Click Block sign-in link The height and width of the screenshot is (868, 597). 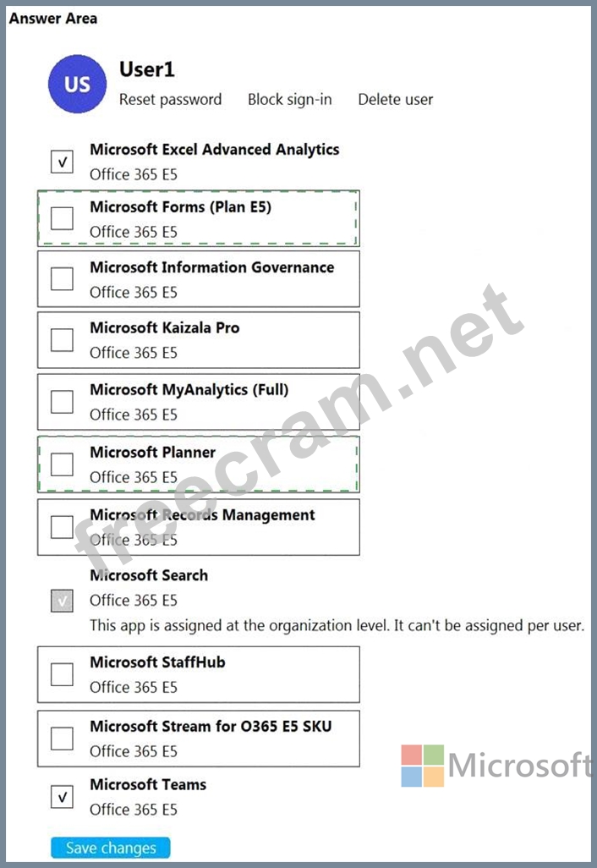coord(289,100)
